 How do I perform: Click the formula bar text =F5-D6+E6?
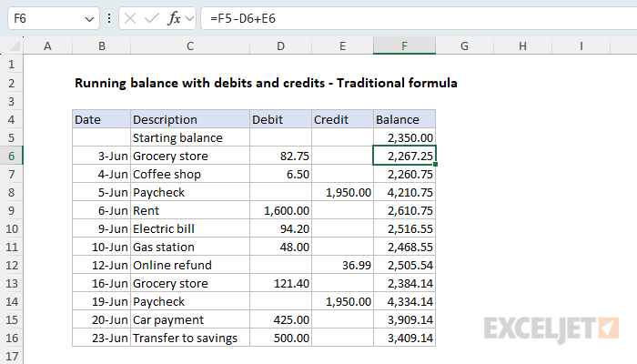tap(243, 18)
